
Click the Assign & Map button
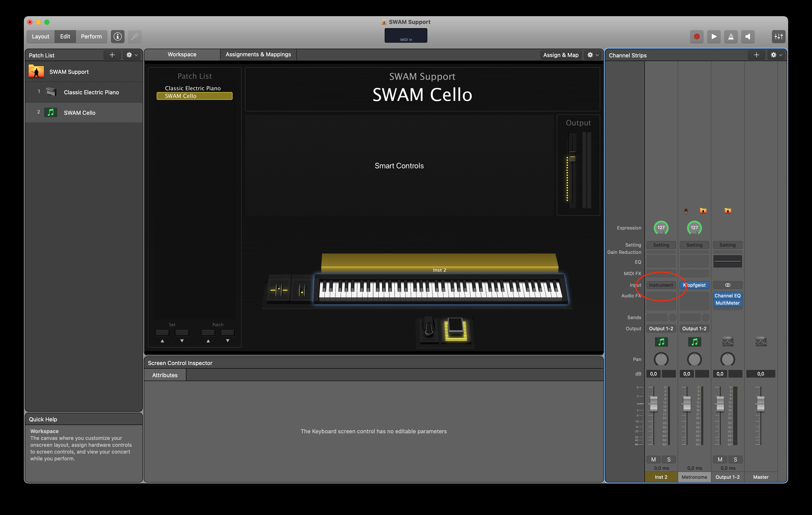pyautogui.click(x=560, y=55)
